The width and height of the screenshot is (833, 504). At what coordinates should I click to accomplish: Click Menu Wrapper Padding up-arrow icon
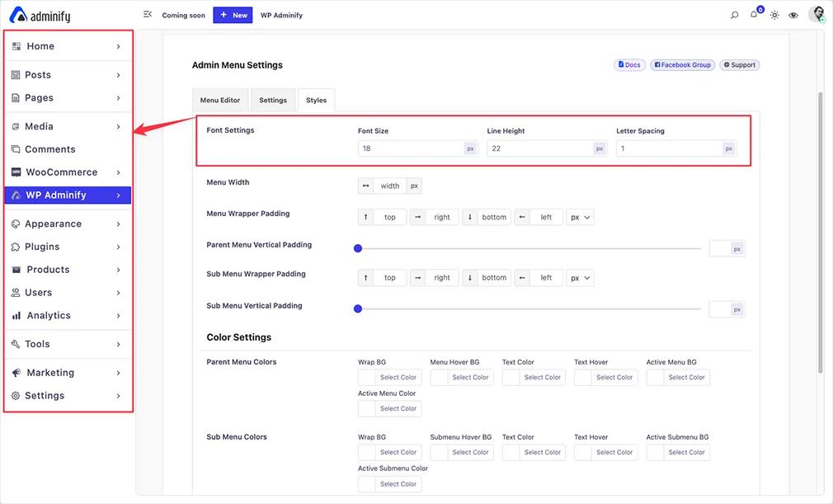(x=365, y=217)
